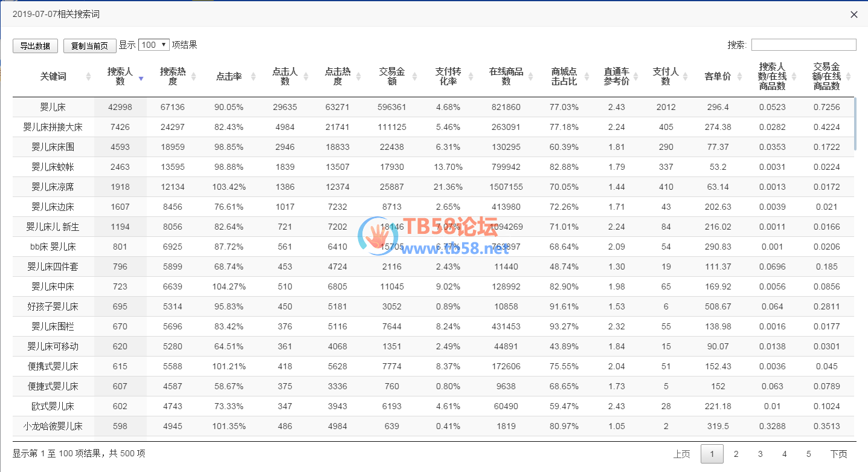Close the related search terms dialog

pyautogui.click(x=854, y=15)
